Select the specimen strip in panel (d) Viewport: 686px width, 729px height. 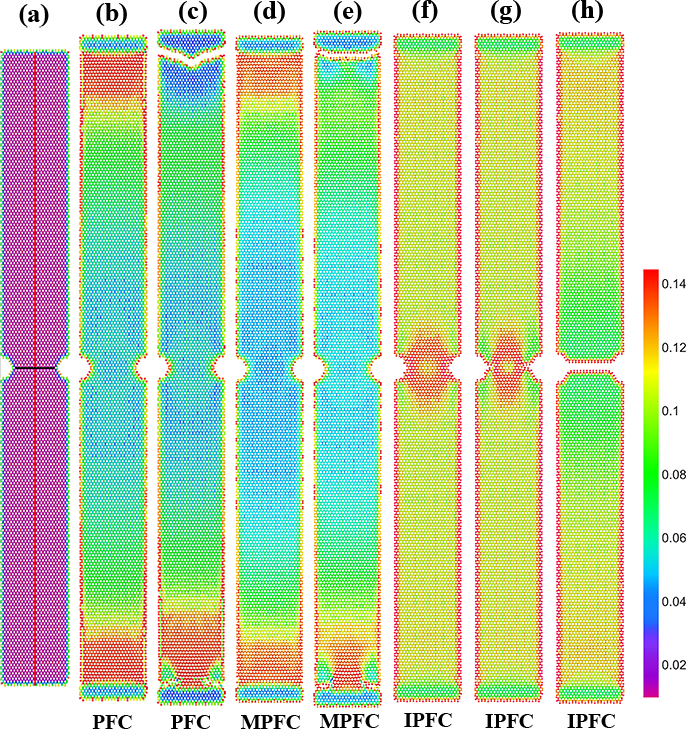tap(270, 368)
